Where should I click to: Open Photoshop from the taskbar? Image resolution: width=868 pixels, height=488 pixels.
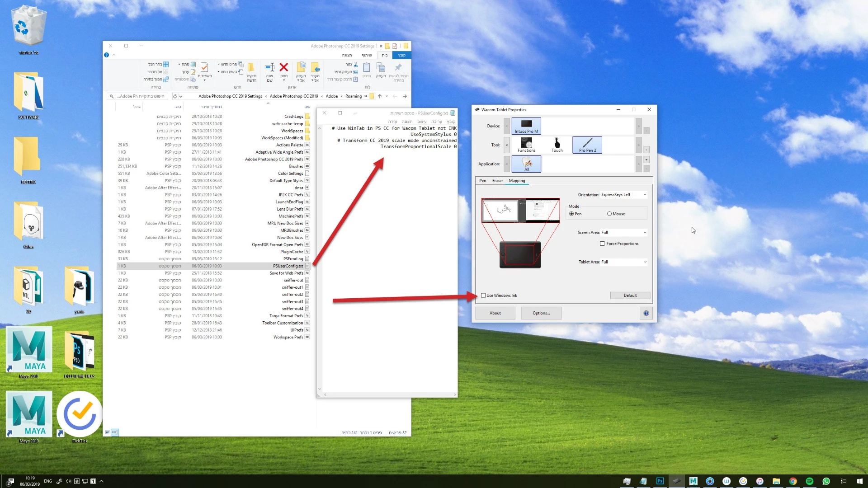click(x=660, y=481)
